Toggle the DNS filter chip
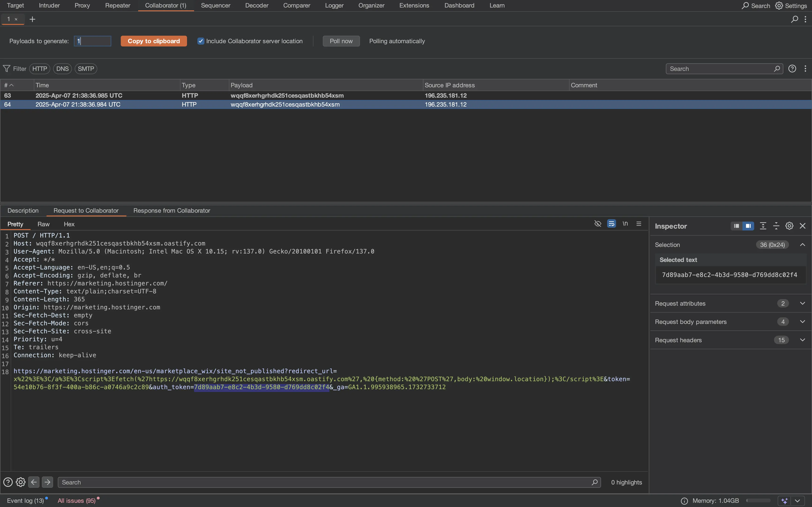The width and height of the screenshot is (812, 507). click(x=62, y=69)
